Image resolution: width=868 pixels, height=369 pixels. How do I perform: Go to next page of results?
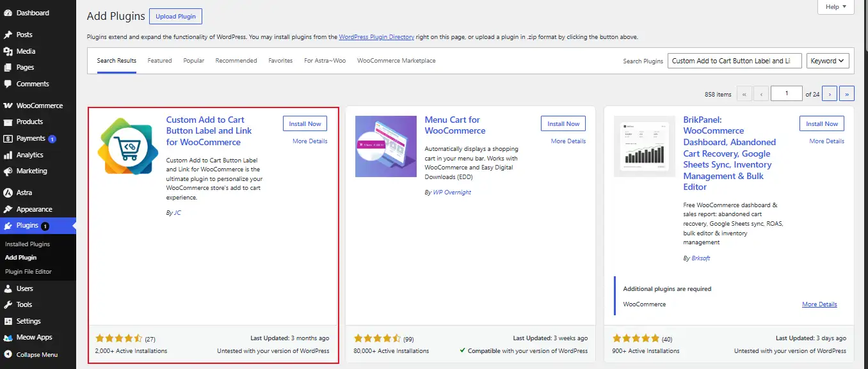point(830,94)
